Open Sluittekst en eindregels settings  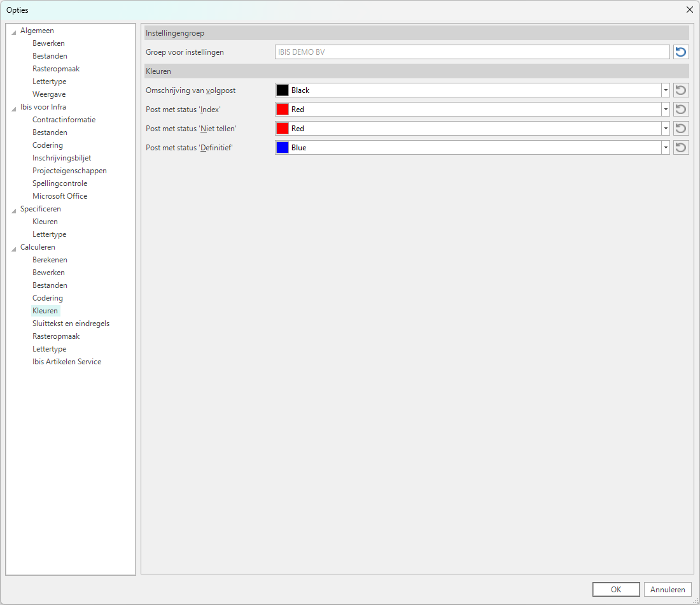pos(71,324)
